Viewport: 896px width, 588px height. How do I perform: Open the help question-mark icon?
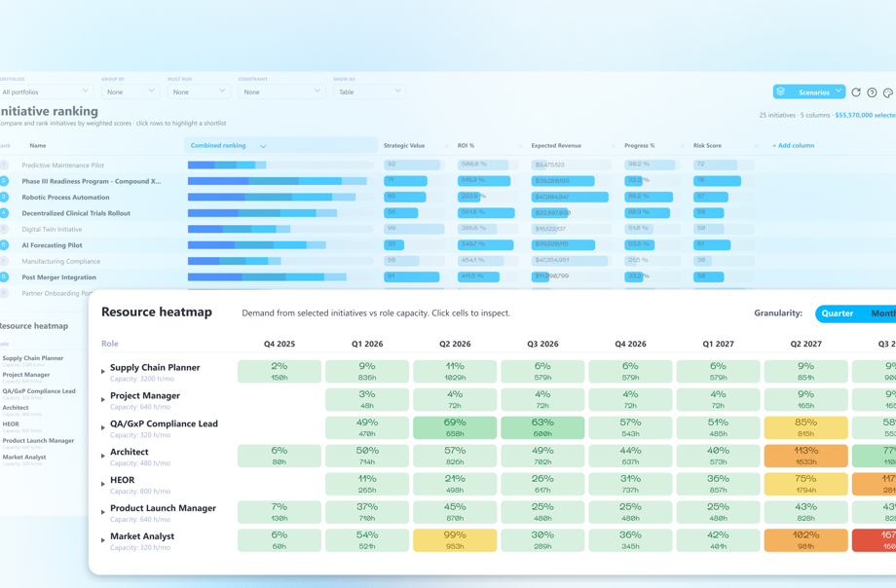(x=872, y=92)
